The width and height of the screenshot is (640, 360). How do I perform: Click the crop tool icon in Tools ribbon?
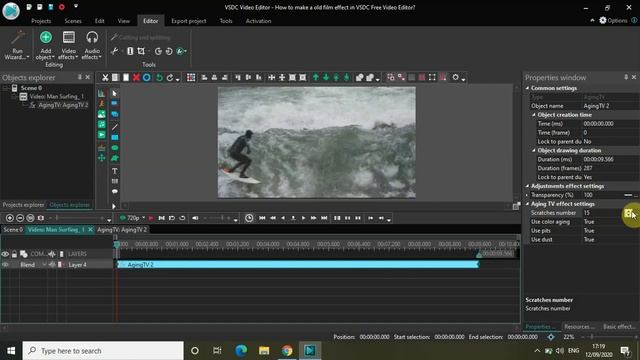(x=141, y=51)
